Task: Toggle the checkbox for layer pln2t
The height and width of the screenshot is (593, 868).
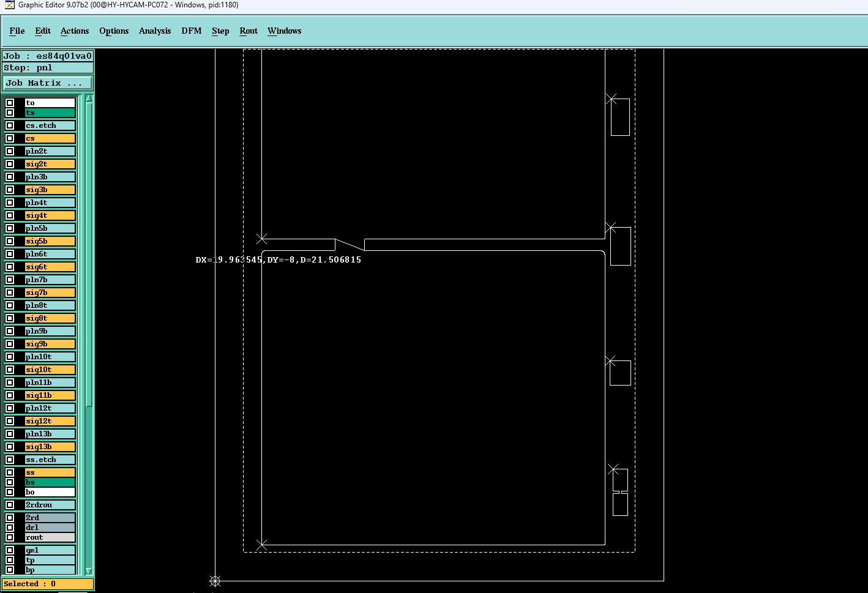Action: (10, 151)
